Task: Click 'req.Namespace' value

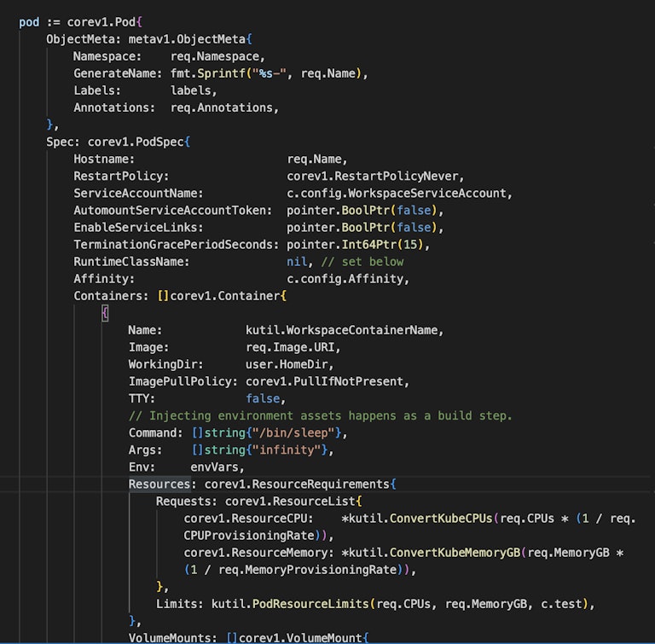Action: pyautogui.click(x=215, y=56)
